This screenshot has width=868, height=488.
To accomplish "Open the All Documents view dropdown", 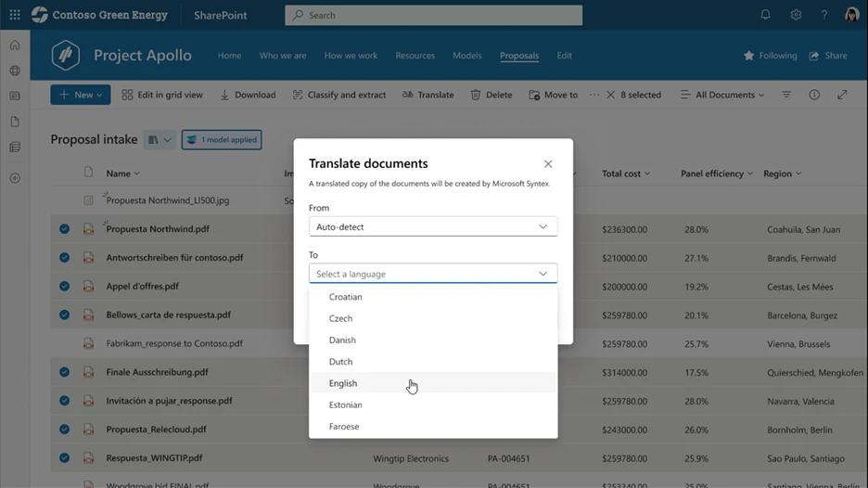I will pyautogui.click(x=721, y=95).
